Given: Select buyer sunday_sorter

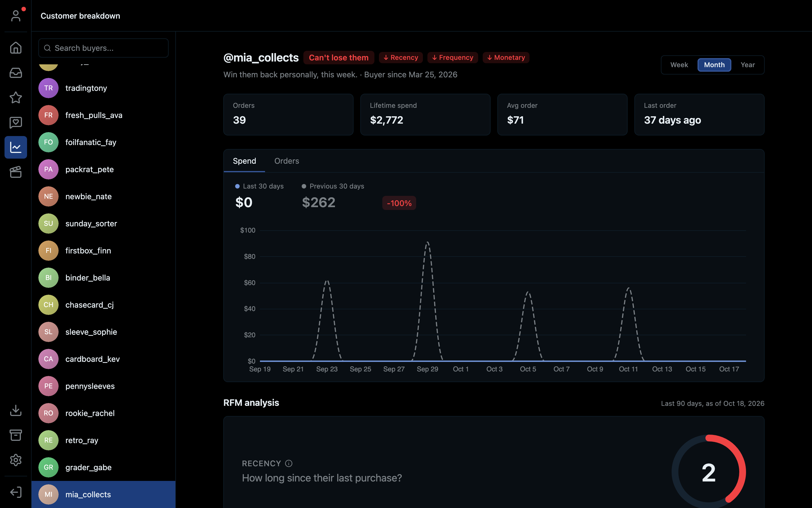Looking at the screenshot, I should [103, 224].
